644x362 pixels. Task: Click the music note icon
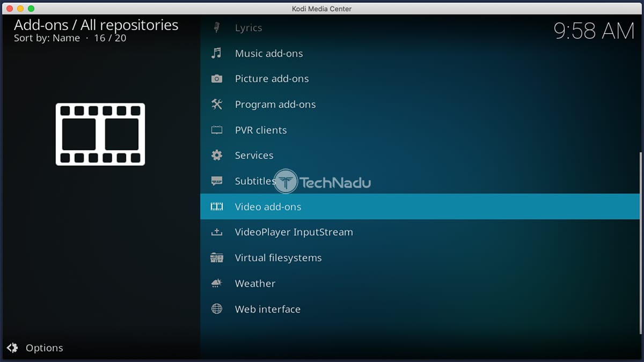click(216, 53)
